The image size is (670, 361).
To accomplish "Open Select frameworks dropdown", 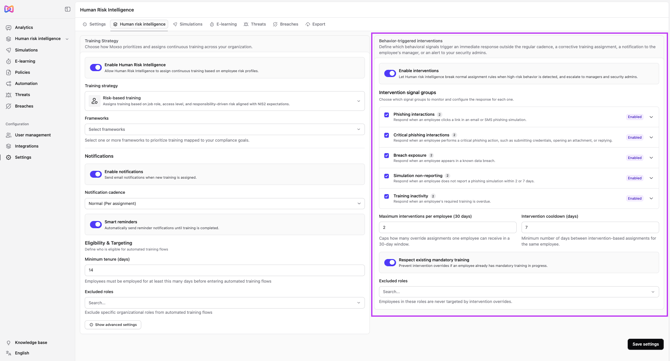I will (224, 129).
